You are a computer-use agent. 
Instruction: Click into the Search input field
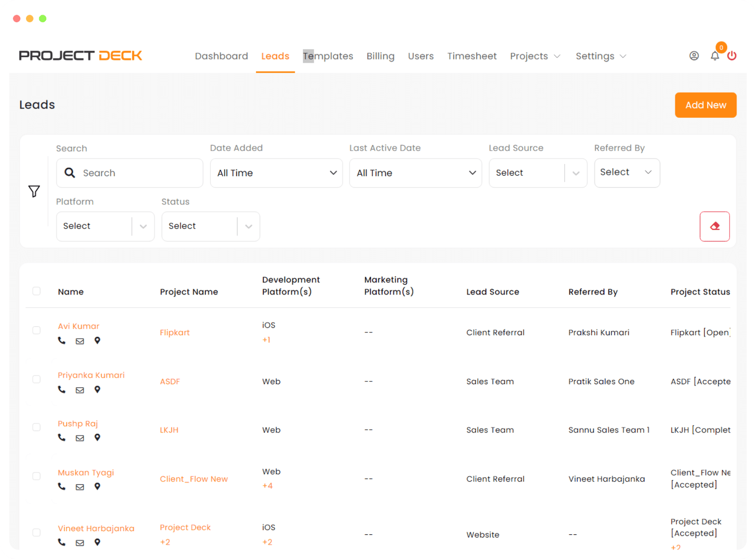point(137,173)
